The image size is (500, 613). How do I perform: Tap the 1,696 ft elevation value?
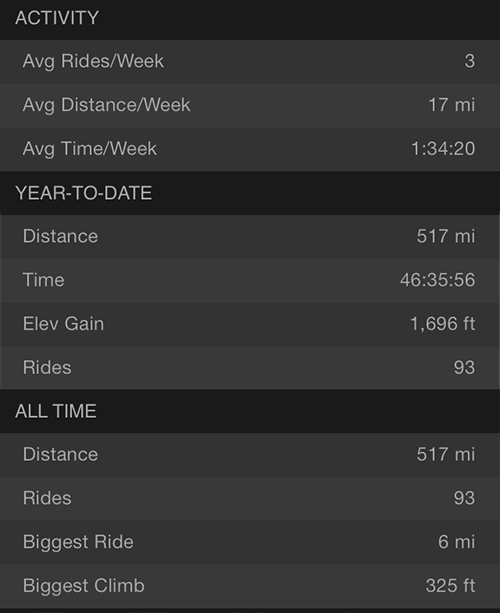tap(443, 324)
